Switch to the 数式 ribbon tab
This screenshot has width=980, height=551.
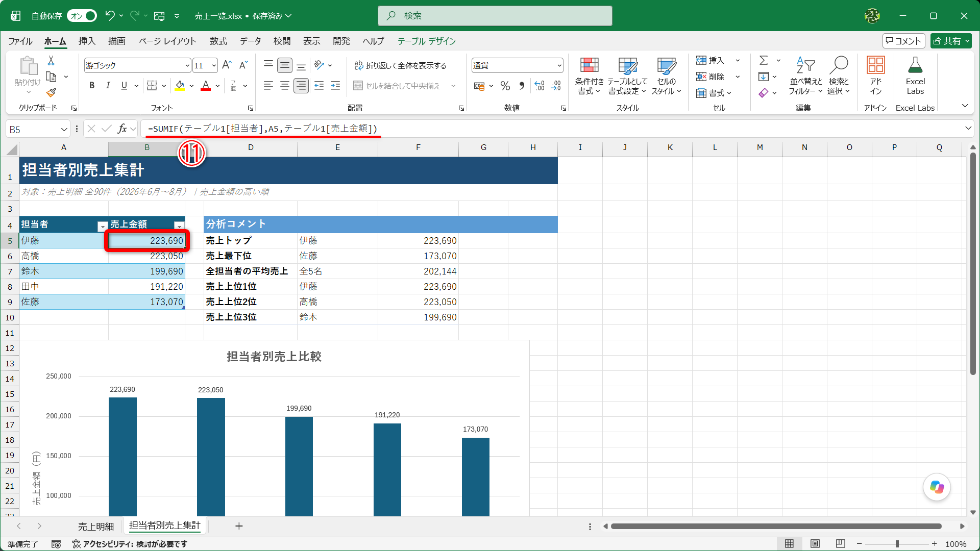pos(218,41)
